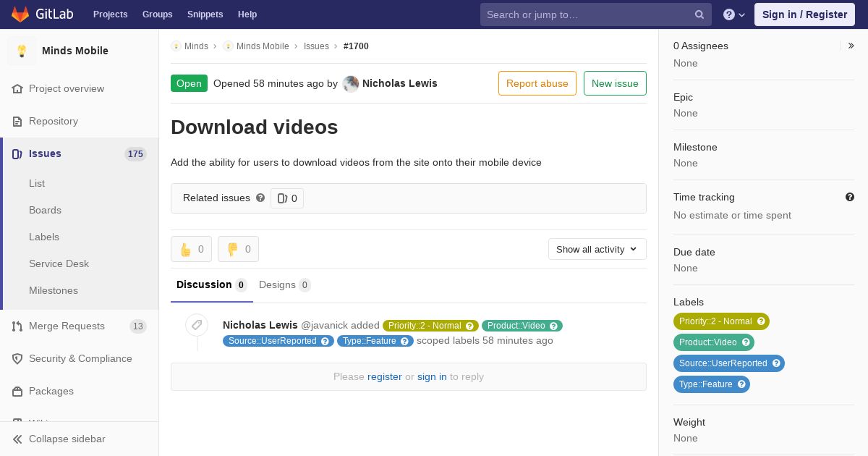Image resolution: width=868 pixels, height=456 pixels.
Task: Click help icon on sidebar Source::UserReported label
Action: pyautogui.click(x=776, y=363)
